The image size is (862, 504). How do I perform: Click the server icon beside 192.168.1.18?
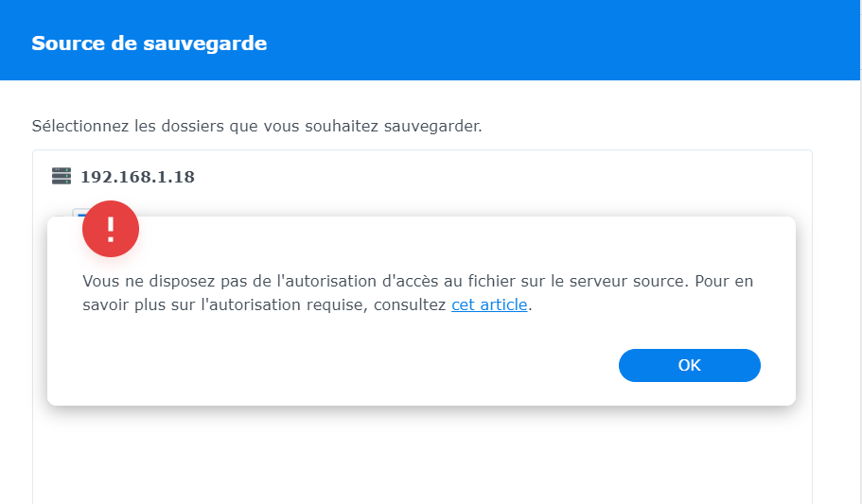62,176
